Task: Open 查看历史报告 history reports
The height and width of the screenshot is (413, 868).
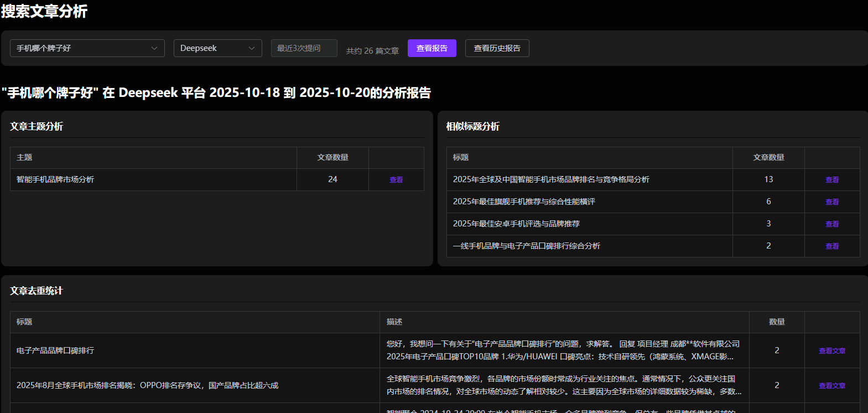Action: [497, 48]
